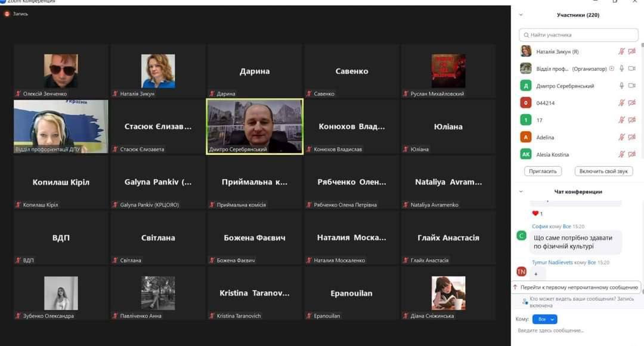Click recording circle icon next to Организатор
The width and height of the screenshot is (644, 346).
click(612, 68)
